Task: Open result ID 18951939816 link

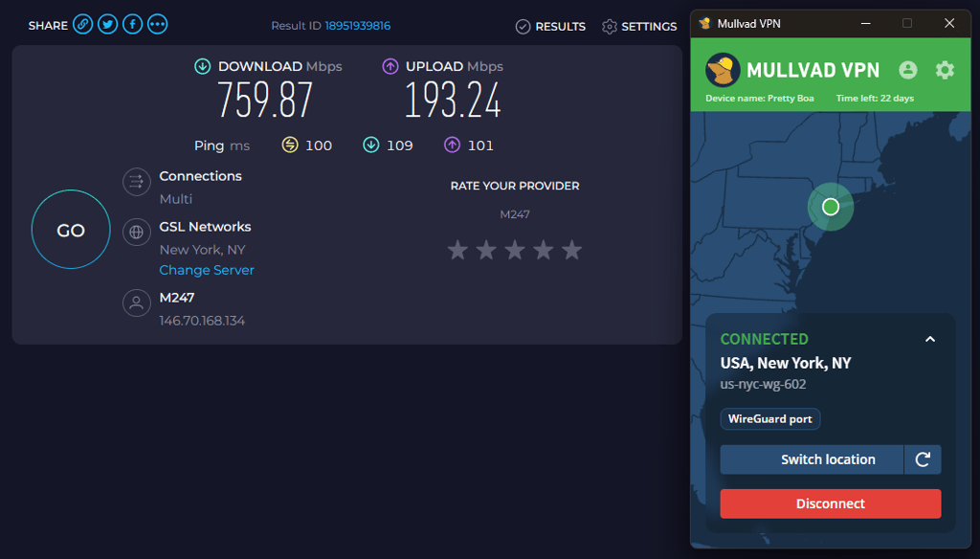Action: [x=358, y=26]
